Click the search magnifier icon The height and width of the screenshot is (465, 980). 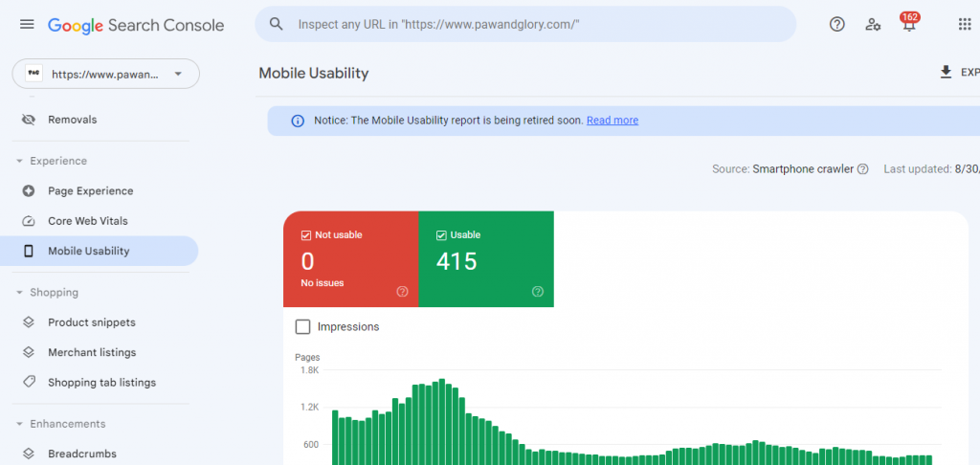tap(277, 24)
